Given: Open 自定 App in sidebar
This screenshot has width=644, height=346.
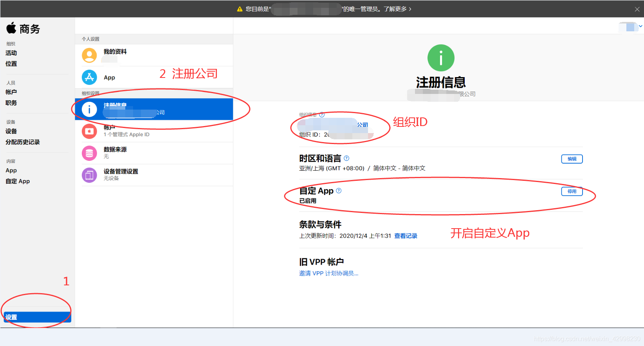Looking at the screenshot, I should tap(18, 181).
